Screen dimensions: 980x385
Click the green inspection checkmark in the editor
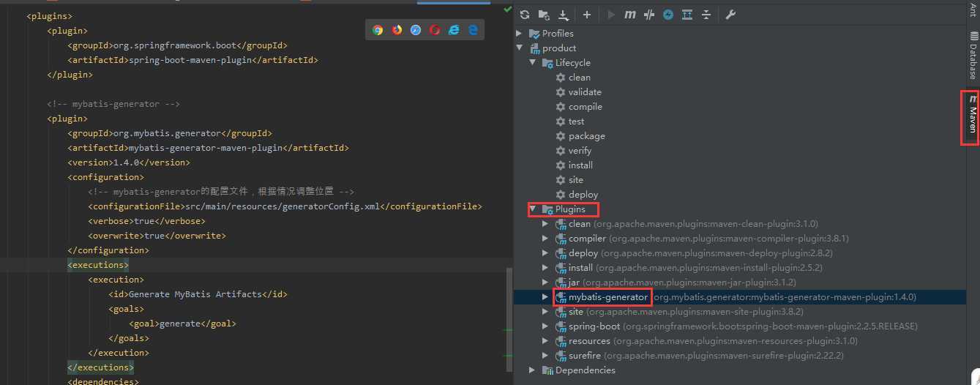pos(508,9)
